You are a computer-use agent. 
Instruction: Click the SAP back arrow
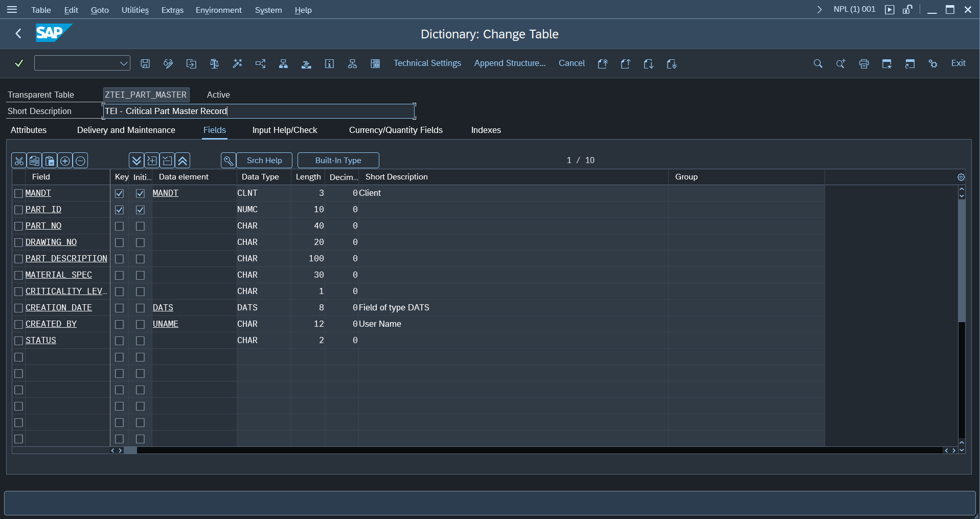[x=18, y=34]
